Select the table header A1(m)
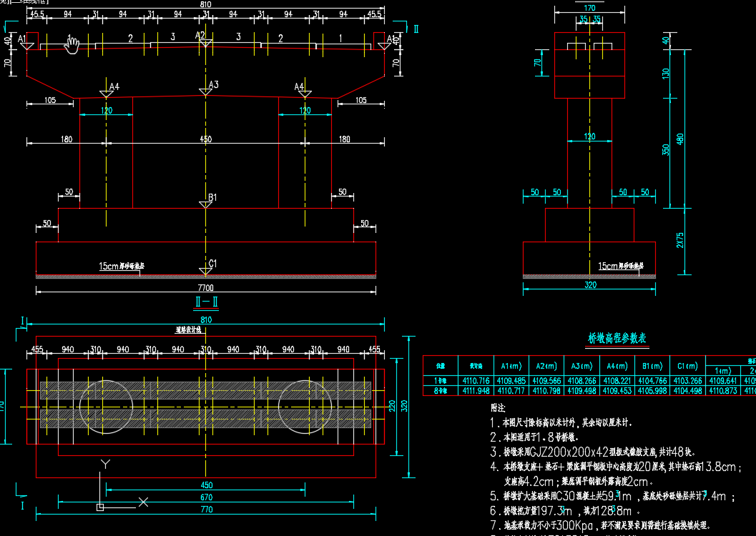Screen dimensions: 756x536 (x=511, y=366)
